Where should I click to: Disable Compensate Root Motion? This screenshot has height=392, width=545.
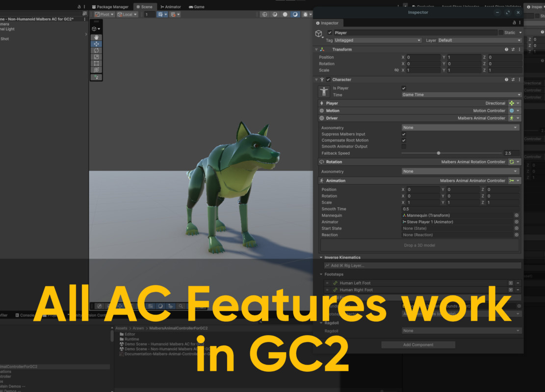coord(404,140)
